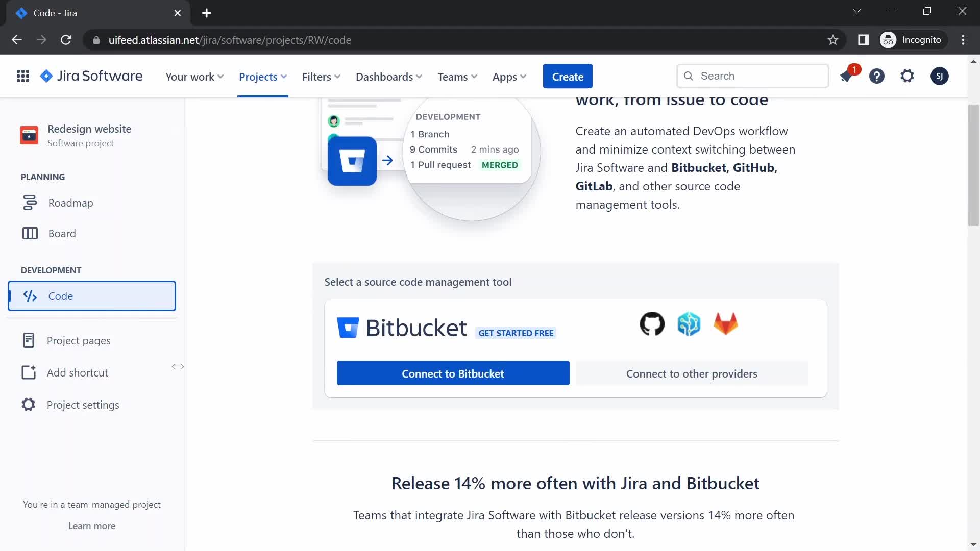Open Project settings gear icon

[x=28, y=405]
